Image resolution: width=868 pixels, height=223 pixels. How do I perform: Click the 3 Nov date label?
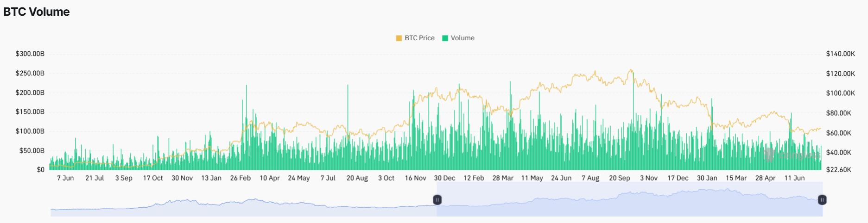tap(649, 178)
